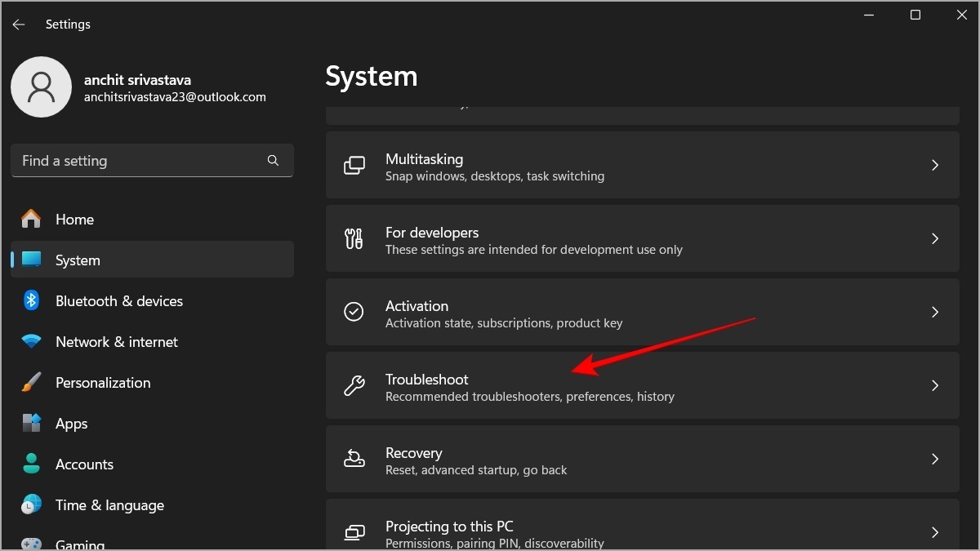Click the Recovery icon

(x=354, y=458)
